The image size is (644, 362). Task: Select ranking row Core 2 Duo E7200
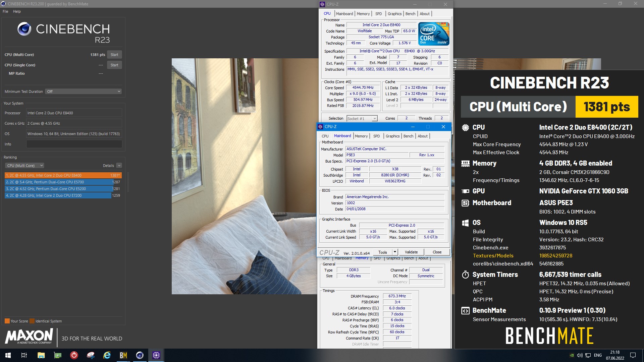click(x=63, y=195)
